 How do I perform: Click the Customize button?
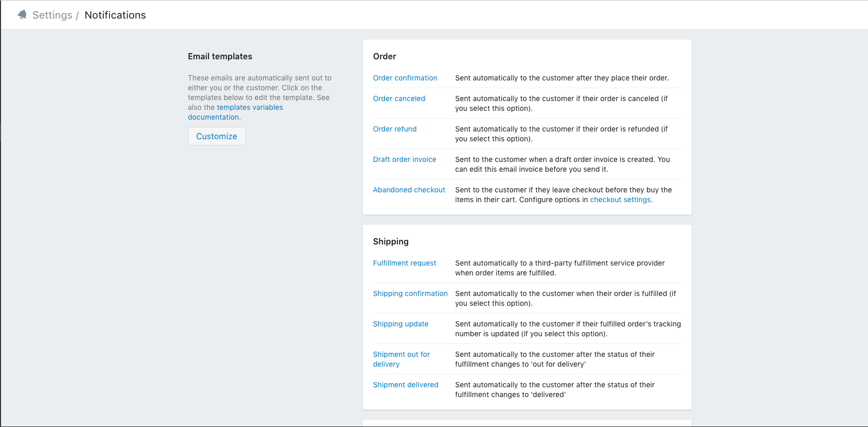click(216, 136)
